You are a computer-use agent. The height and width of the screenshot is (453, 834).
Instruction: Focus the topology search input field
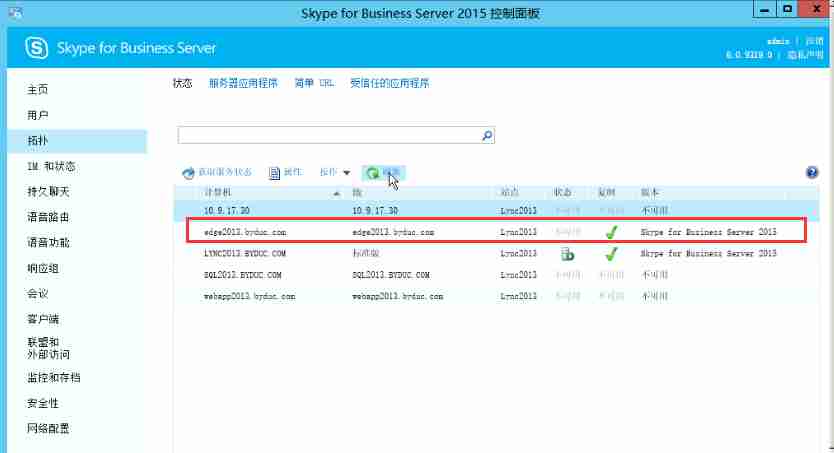[330, 135]
